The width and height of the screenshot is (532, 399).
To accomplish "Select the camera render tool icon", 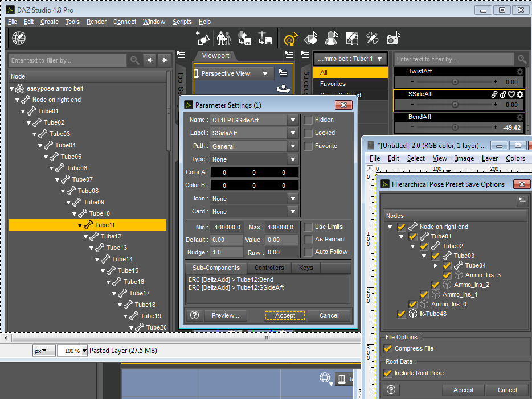I will pos(393,38).
